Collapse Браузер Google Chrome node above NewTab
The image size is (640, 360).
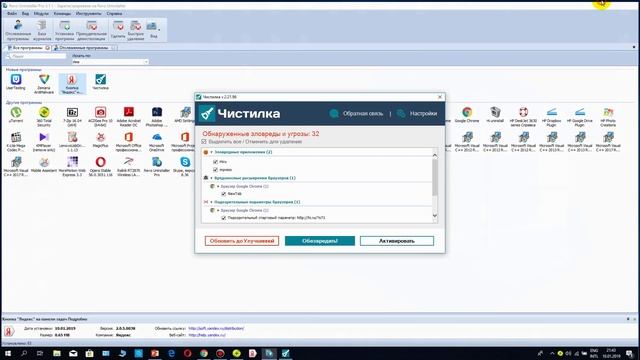218,186
